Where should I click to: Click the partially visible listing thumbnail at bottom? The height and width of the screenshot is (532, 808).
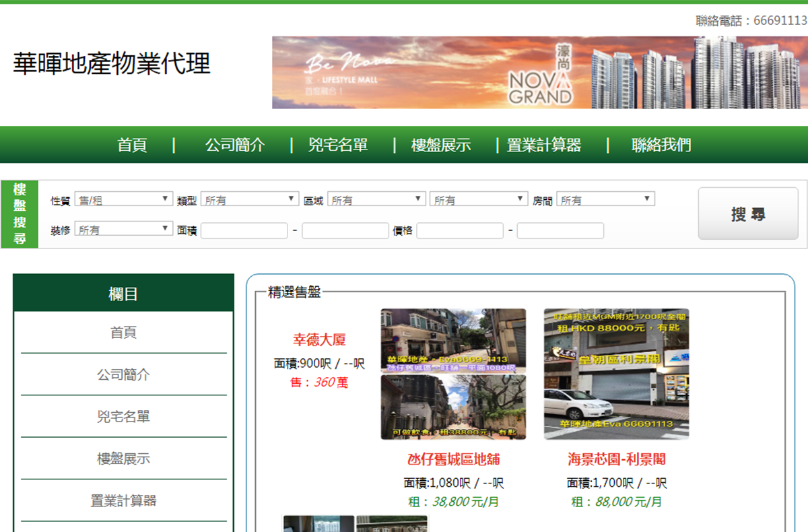[x=356, y=524]
